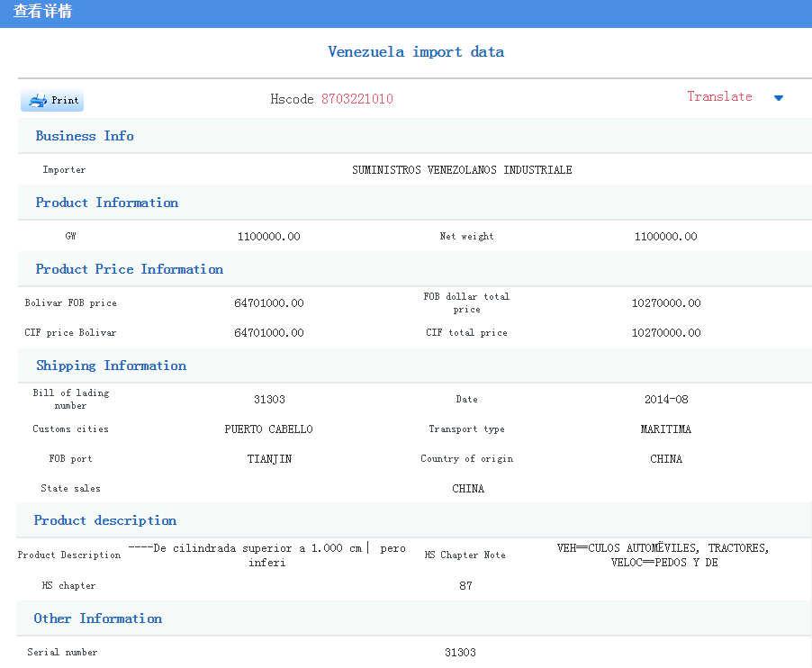Click the HS Chapter Note label
This screenshot has width=812, height=668.
pos(465,555)
